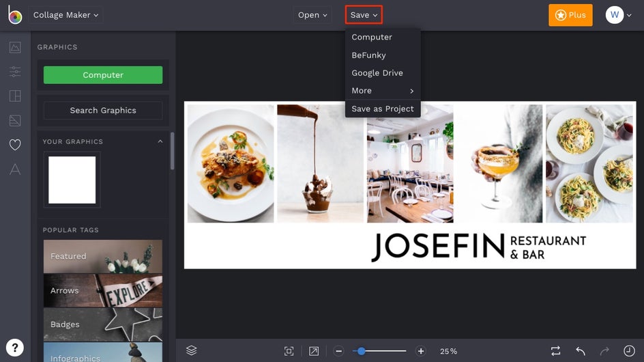Open the Open dropdown menu

pyautogui.click(x=312, y=15)
